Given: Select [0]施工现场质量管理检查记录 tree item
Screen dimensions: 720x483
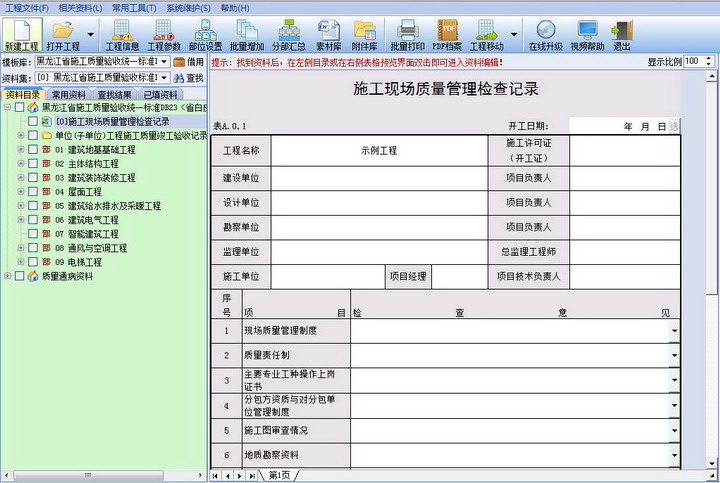Looking at the screenshot, I should coord(112,122).
